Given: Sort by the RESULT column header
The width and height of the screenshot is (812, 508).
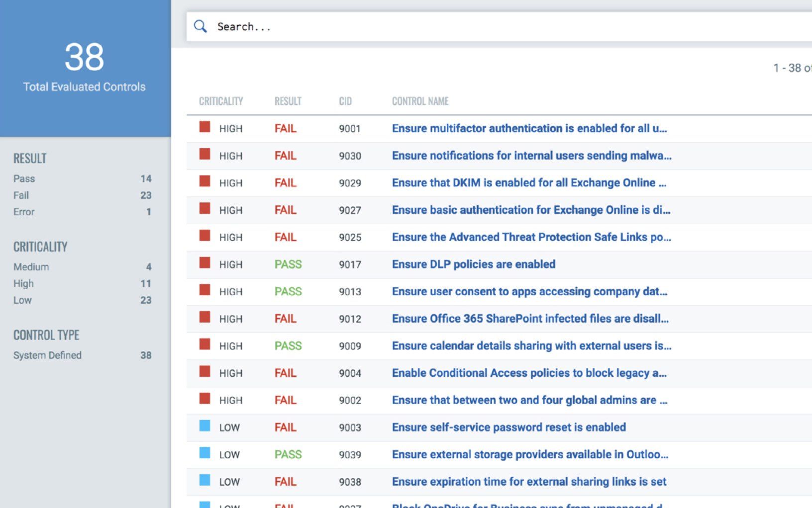Looking at the screenshot, I should 288,100.
